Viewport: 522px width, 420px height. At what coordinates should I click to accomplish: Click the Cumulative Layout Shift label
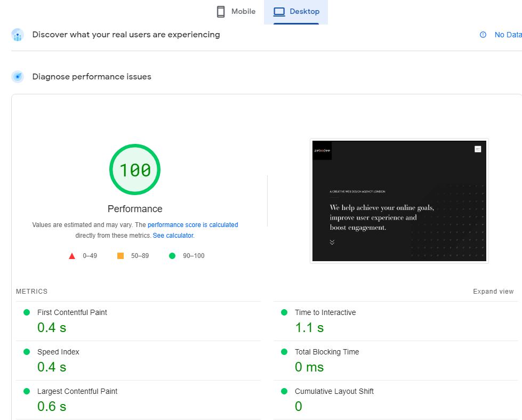click(x=334, y=391)
